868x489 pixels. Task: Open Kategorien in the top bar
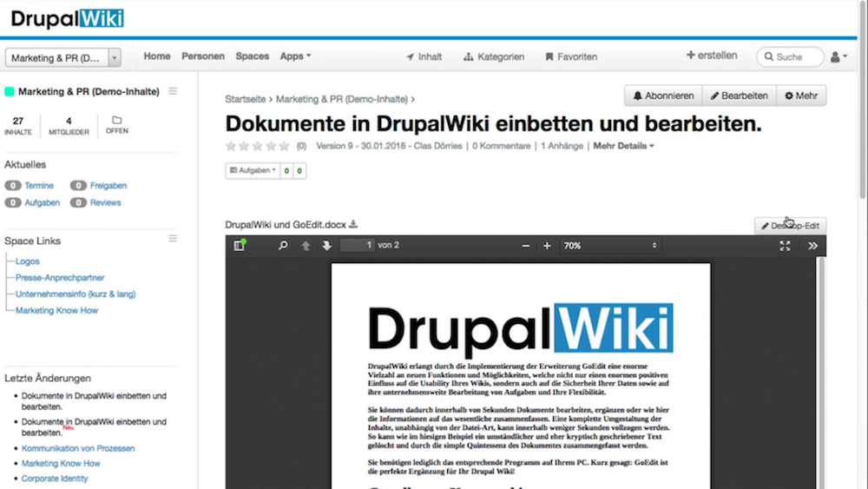pyautogui.click(x=494, y=56)
